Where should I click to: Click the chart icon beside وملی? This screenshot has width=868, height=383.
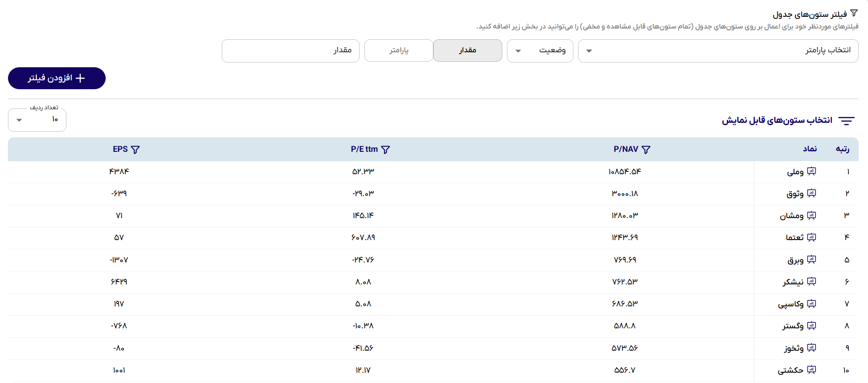(811, 171)
